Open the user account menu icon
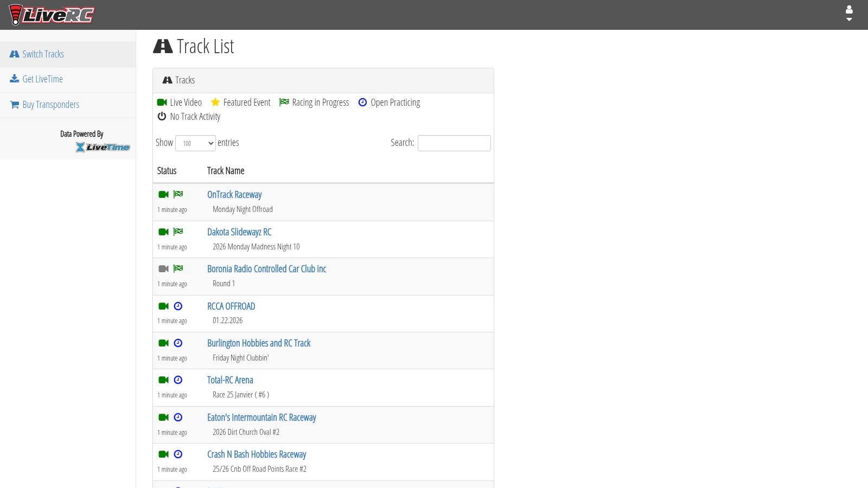Image resolution: width=868 pixels, height=488 pixels. click(x=849, y=14)
